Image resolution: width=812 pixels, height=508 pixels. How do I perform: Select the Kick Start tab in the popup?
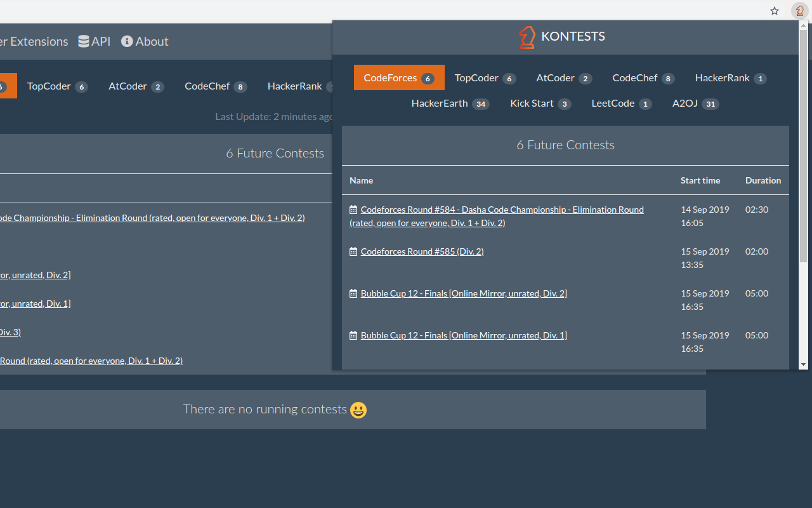point(540,103)
